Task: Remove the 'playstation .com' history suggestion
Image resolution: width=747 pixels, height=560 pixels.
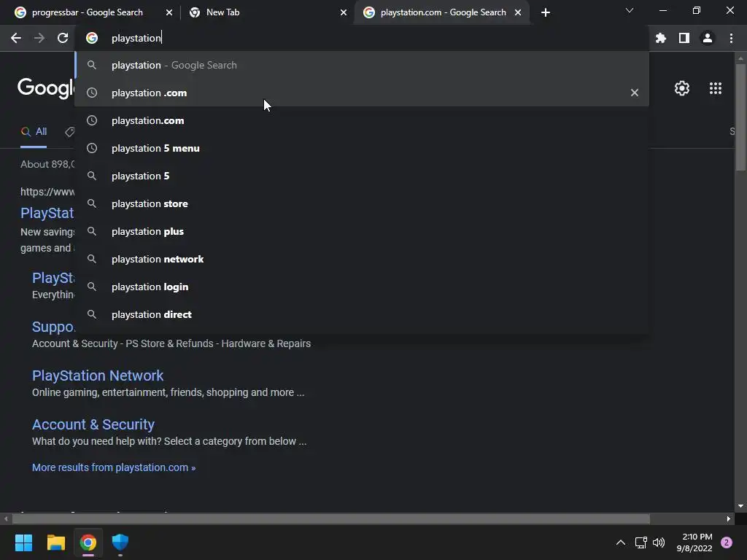Action: [634, 93]
